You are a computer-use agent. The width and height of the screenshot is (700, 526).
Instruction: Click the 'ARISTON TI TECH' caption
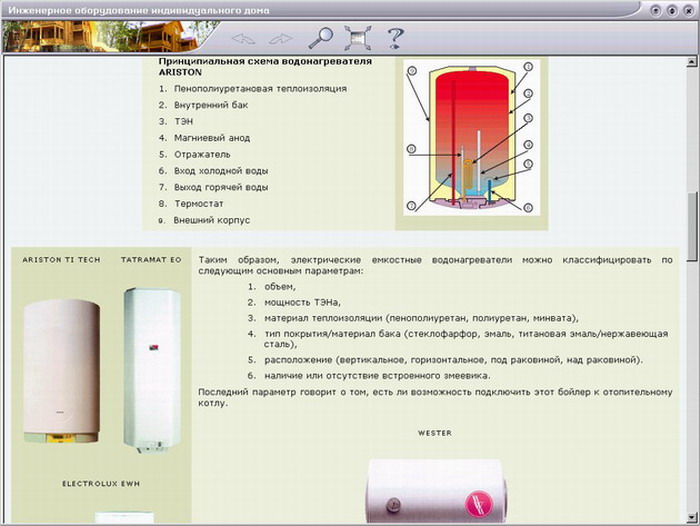tap(62, 259)
